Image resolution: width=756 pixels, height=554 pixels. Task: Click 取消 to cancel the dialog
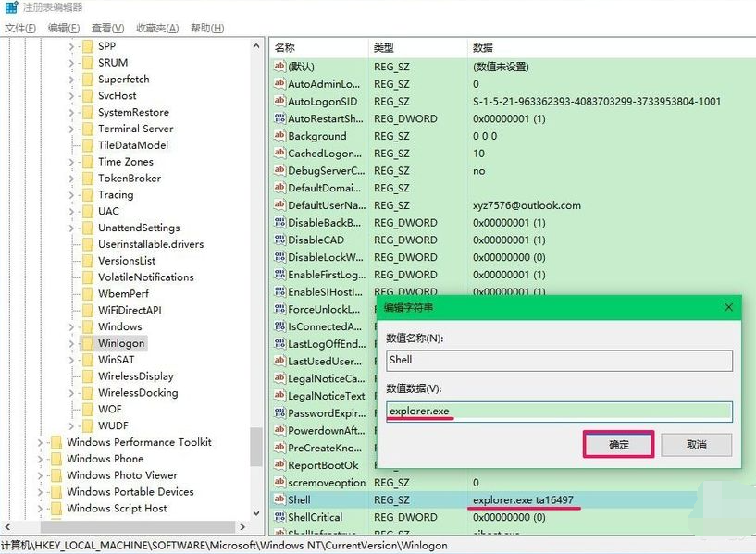click(695, 445)
